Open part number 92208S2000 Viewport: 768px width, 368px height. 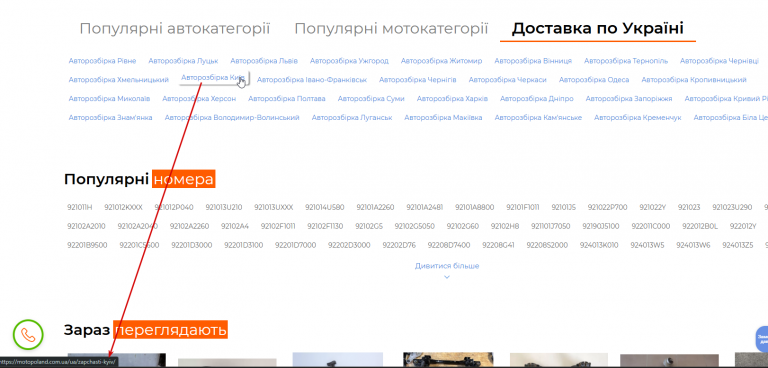[548, 245]
